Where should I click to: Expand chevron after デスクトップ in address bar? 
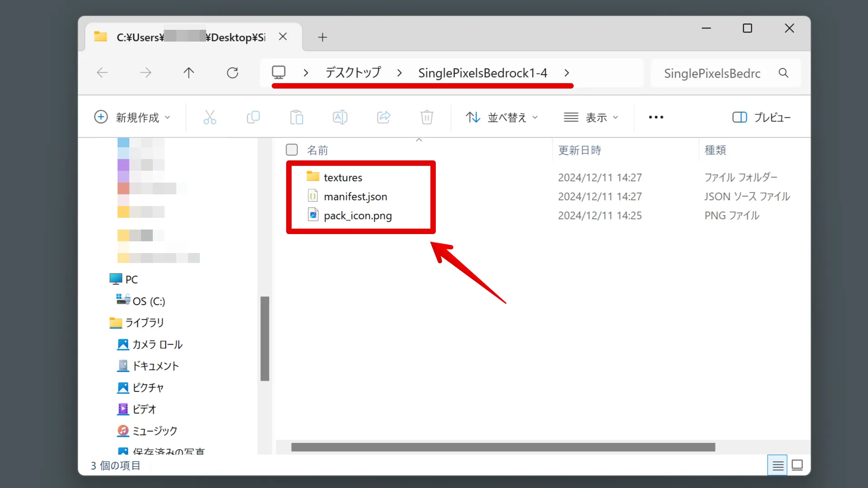click(399, 73)
